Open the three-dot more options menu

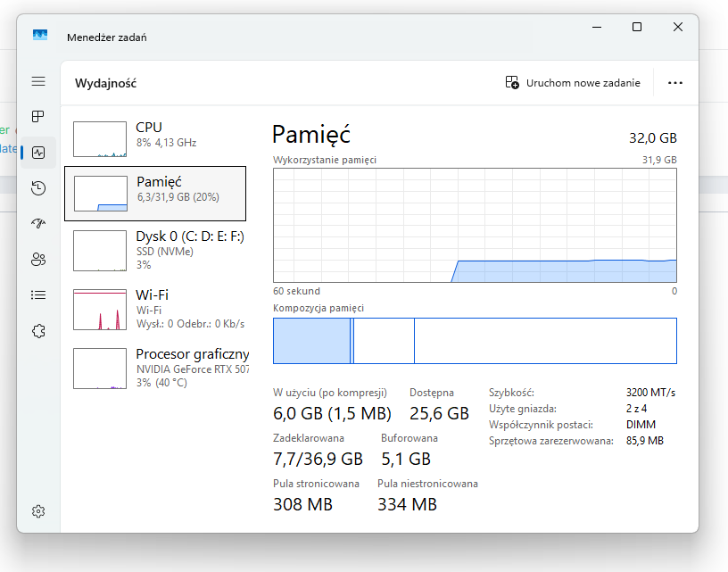point(675,83)
